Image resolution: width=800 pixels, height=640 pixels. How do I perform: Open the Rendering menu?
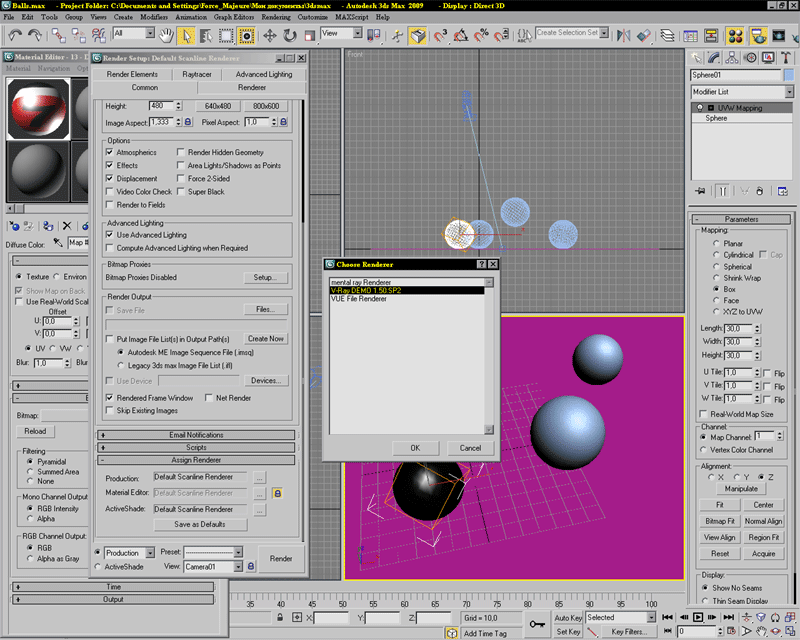(276, 17)
